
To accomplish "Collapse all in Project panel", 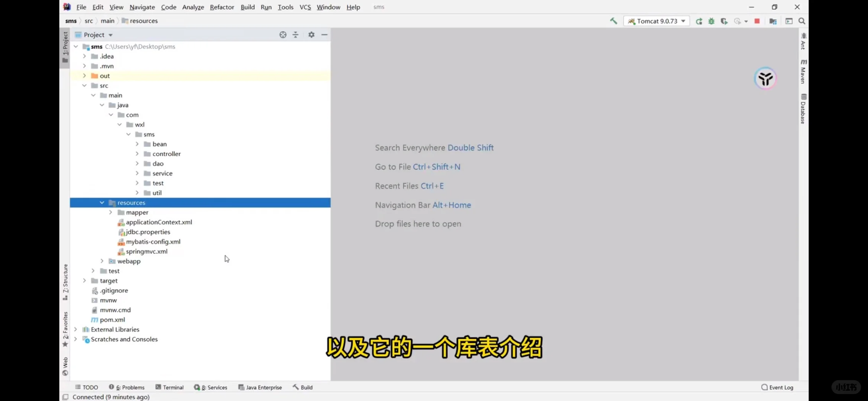I will coord(296,35).
